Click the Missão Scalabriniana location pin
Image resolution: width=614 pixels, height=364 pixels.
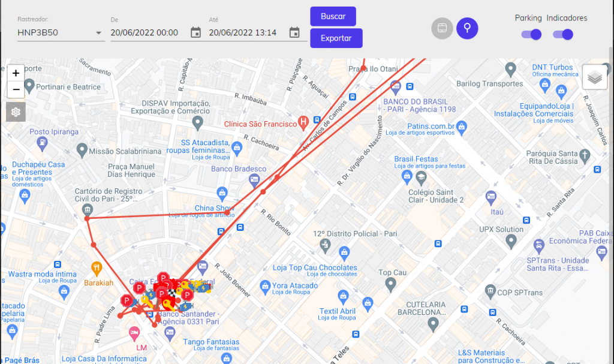[82, 150]
